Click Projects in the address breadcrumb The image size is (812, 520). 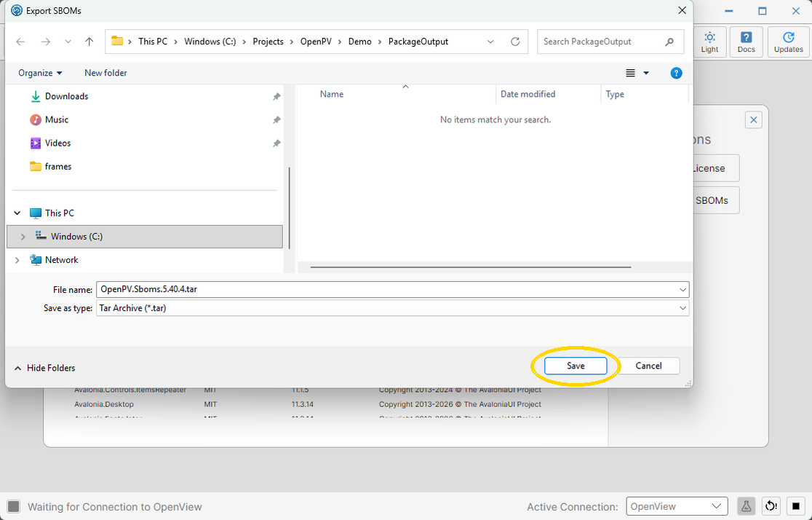point(268,42)
